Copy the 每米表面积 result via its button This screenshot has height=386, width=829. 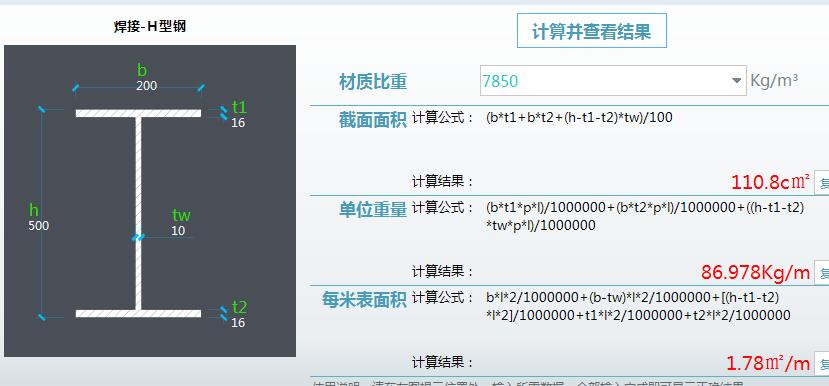(x=822, y=364)
